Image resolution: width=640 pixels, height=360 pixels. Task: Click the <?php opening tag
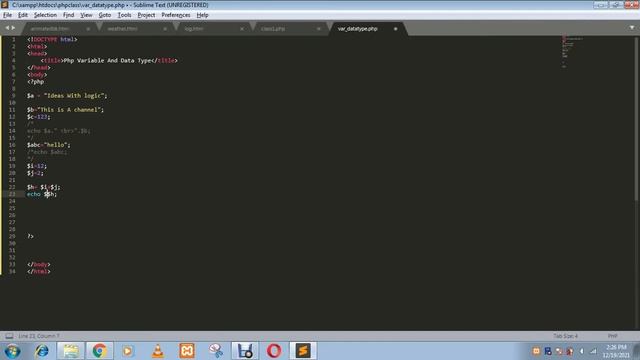click(36, 82)
